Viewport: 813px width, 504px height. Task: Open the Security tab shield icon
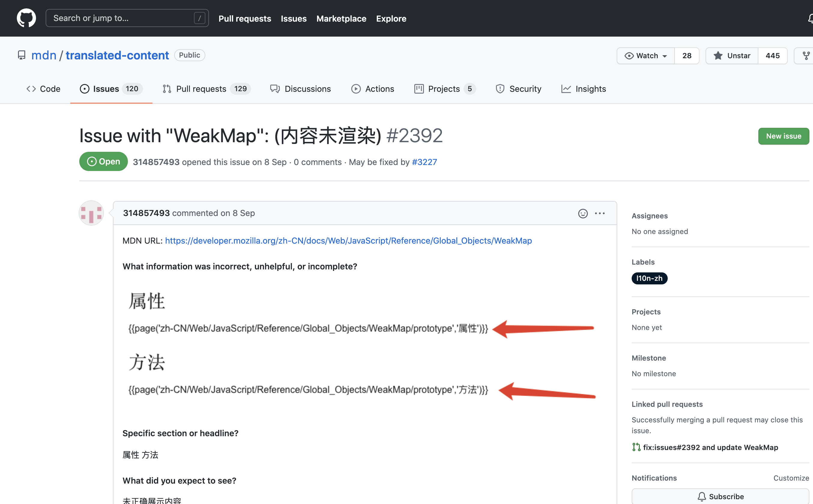(x=500, y=89)
